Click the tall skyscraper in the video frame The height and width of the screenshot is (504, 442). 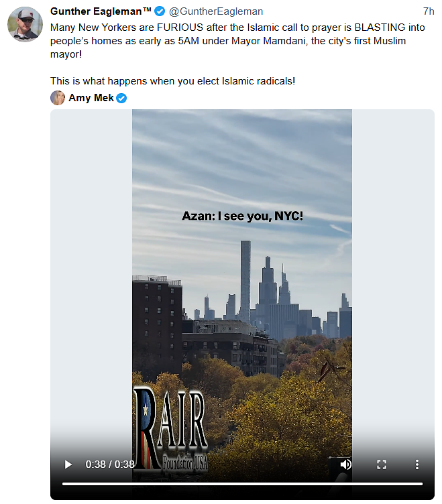click(x=245, y=281)
